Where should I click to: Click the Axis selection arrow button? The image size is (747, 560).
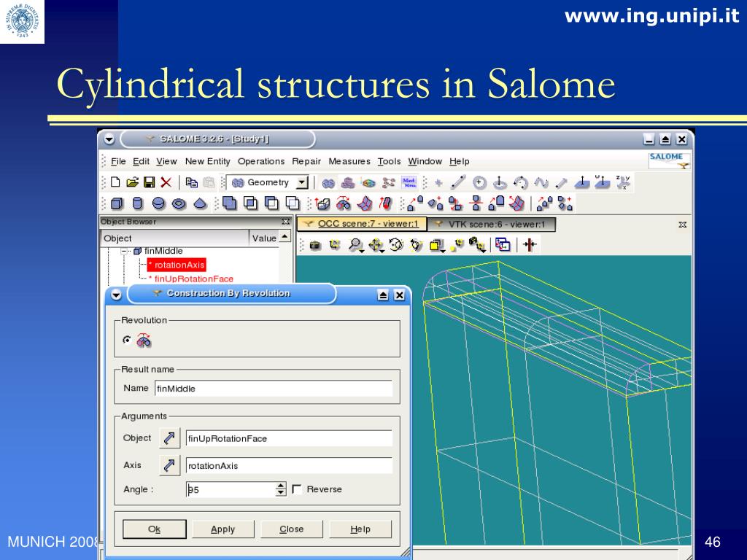click(169, 465)
